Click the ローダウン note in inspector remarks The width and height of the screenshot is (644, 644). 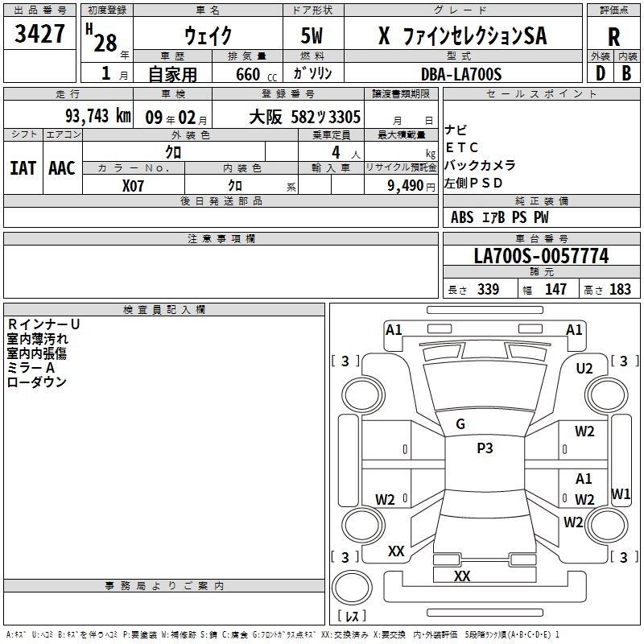coord(37,382)
